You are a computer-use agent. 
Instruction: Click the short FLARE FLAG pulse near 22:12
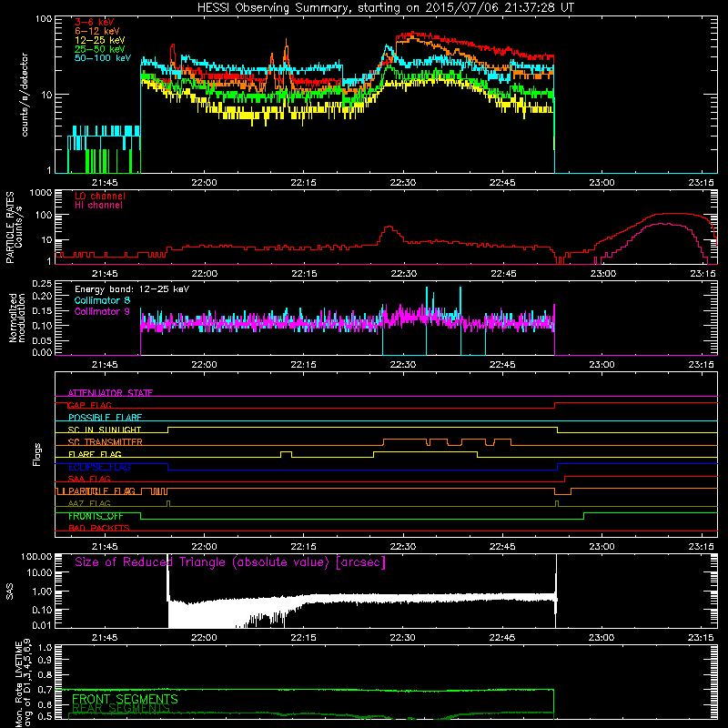click(x=286, y=454)
